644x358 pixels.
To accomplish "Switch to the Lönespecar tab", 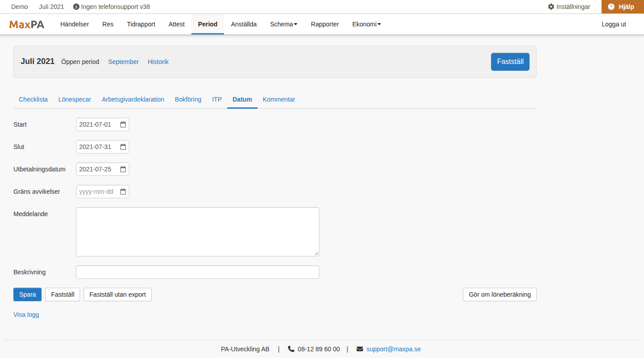I will point(75,99).
